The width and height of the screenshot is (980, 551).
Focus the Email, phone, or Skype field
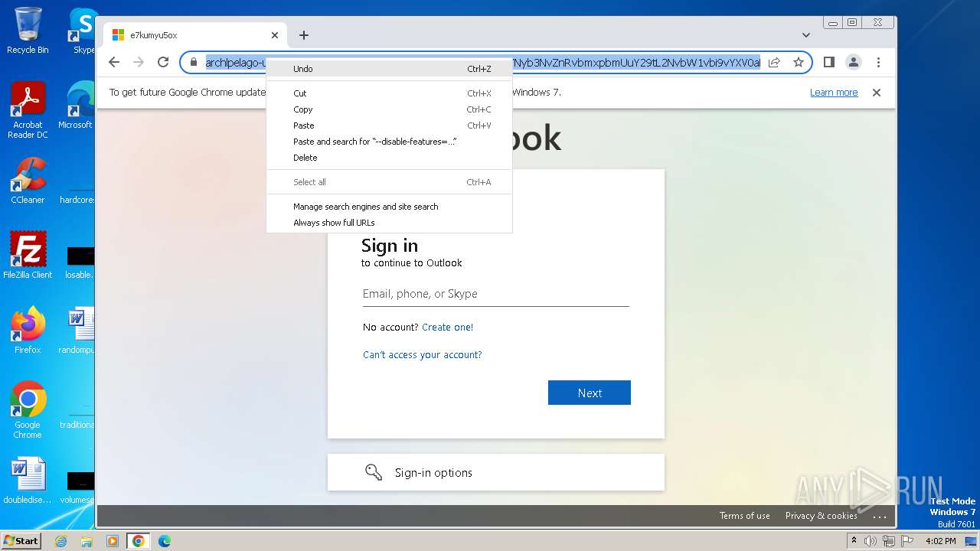(x=495, y=294)
